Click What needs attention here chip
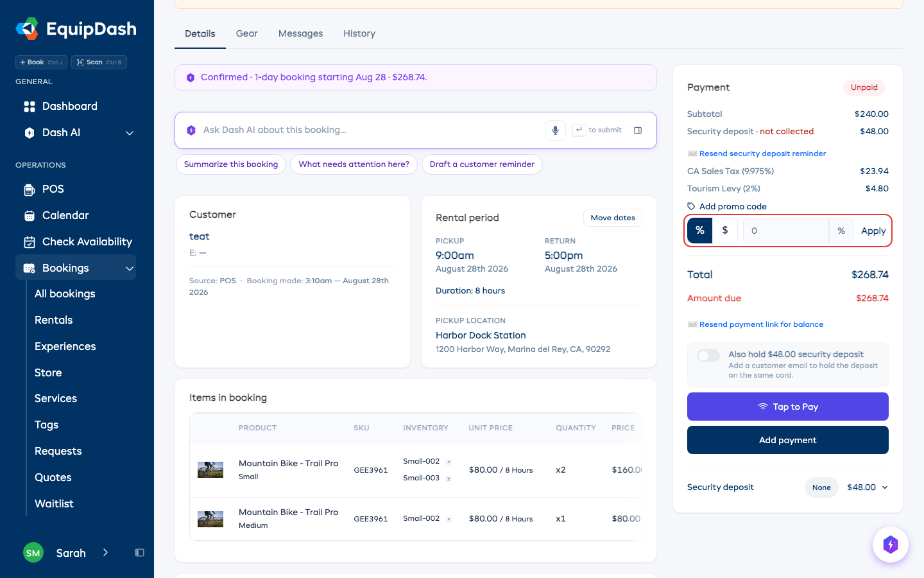924x578 pixels. (354, 164)
